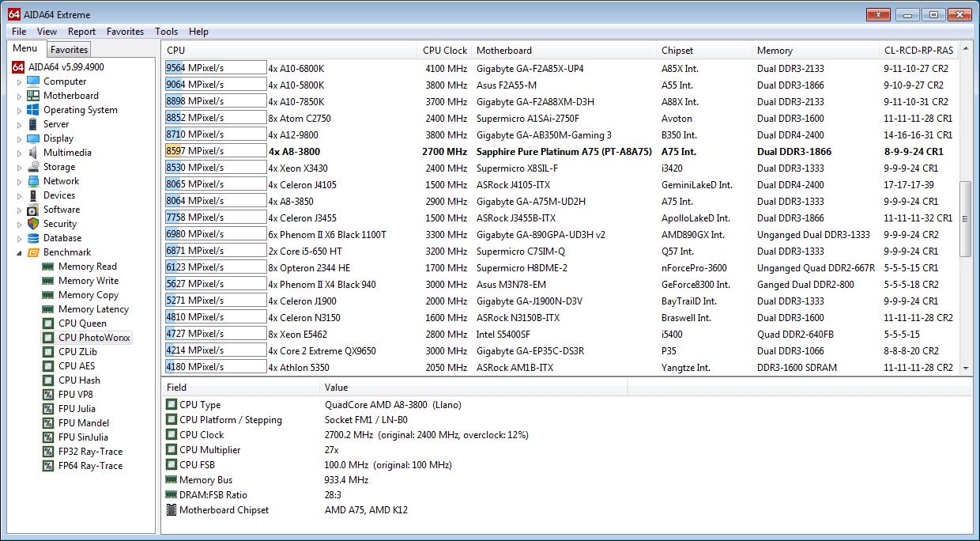Expand the Storage tree node
980x541 pixels.
pos(20,167)
